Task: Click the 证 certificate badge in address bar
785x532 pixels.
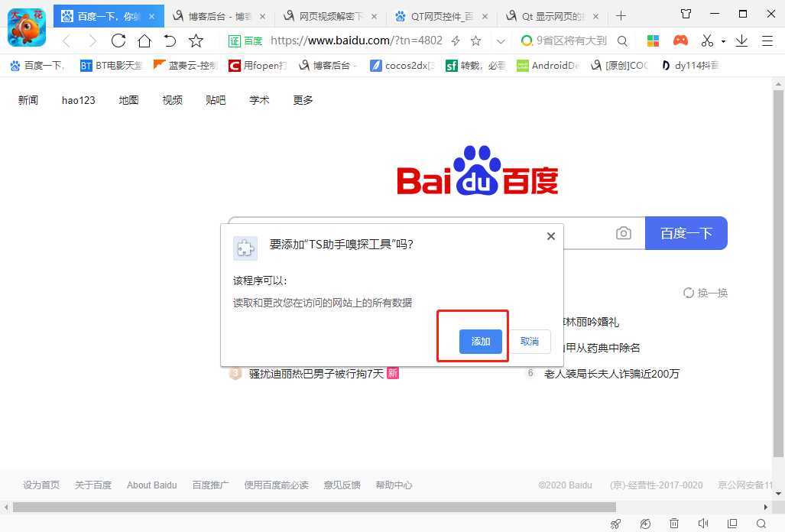Action: click(x=235, y=41)
